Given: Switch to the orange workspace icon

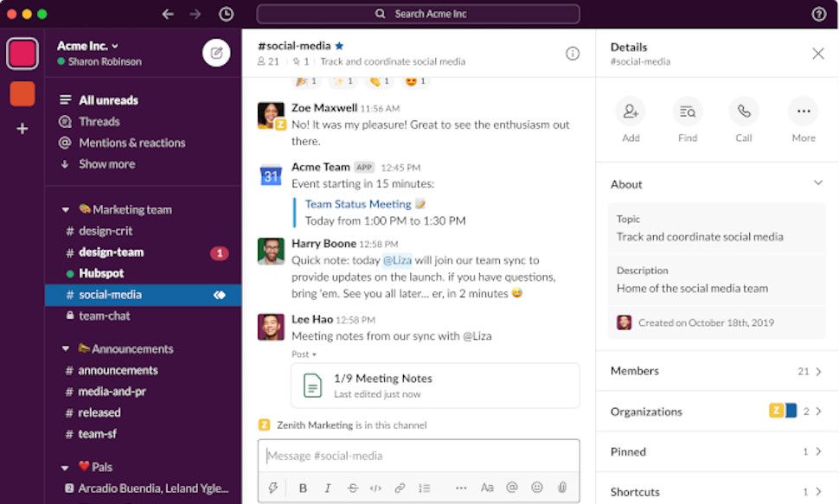Looking at the screenshot, I should [22, 93].
